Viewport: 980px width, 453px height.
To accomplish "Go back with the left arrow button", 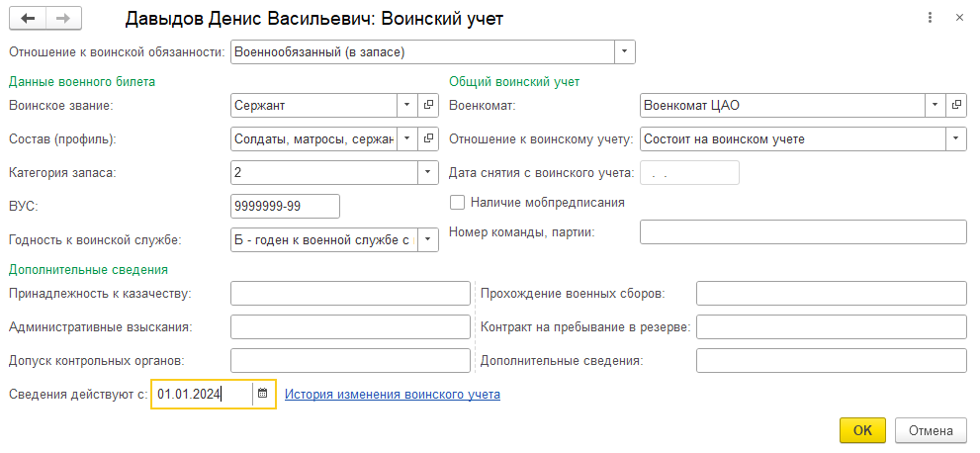I will (28, 19).
